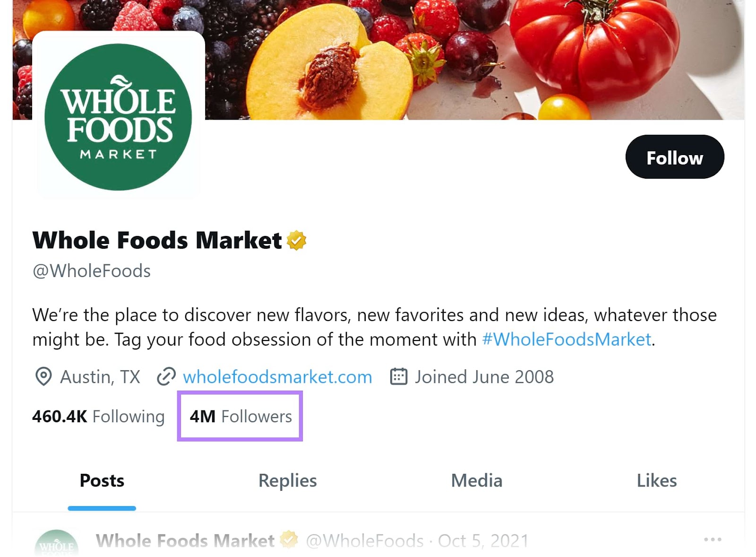Select the Likes tab
Viewport: 756px width, 557px height.
tap(658, 480)
